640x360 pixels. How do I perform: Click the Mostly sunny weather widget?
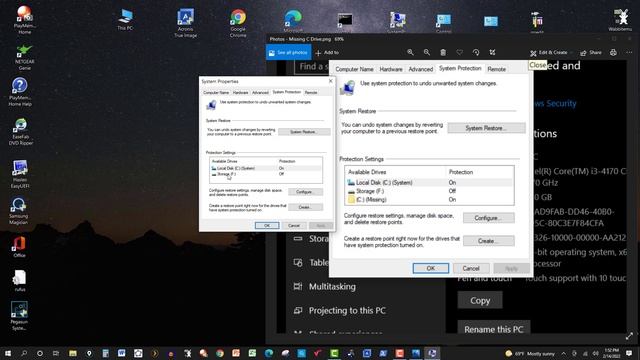coord(529,353)
